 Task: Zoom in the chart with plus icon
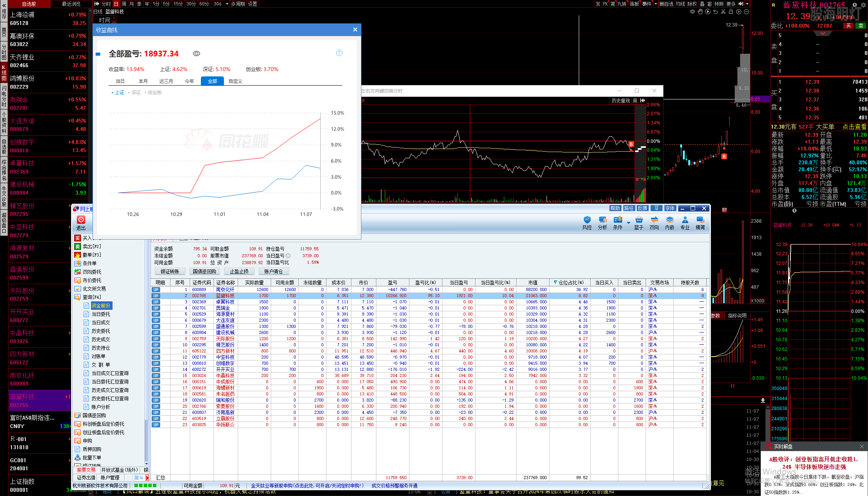click(739, 12)
